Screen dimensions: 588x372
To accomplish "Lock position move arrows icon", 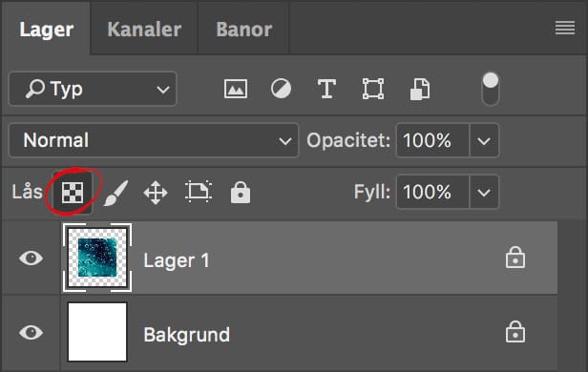I will click(156, 193).
